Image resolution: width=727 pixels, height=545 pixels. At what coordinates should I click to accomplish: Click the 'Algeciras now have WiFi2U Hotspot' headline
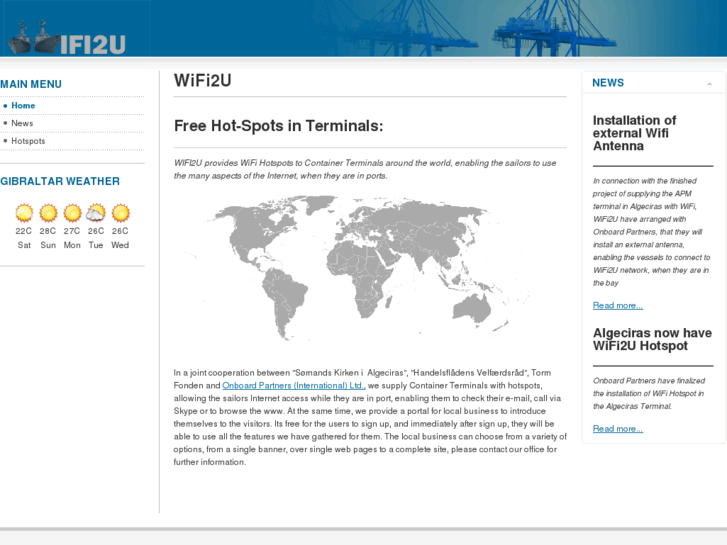(652, 340)
